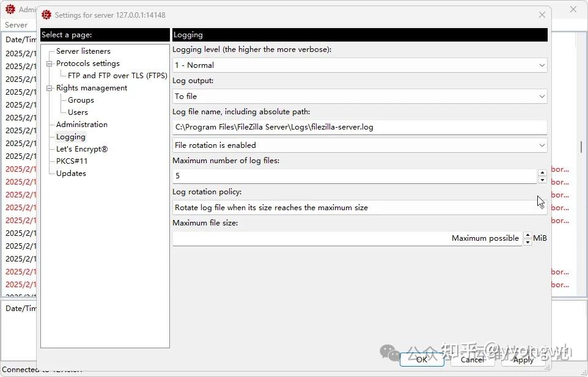Open the Logging level dropdown
This screenshot has width=588, height=377.
(542, 65)
